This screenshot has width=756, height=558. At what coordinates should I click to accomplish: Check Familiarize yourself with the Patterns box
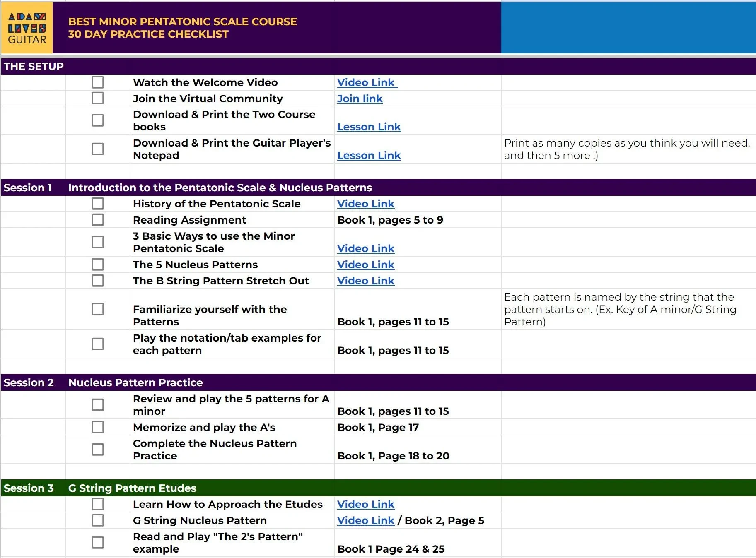point(98,309)
